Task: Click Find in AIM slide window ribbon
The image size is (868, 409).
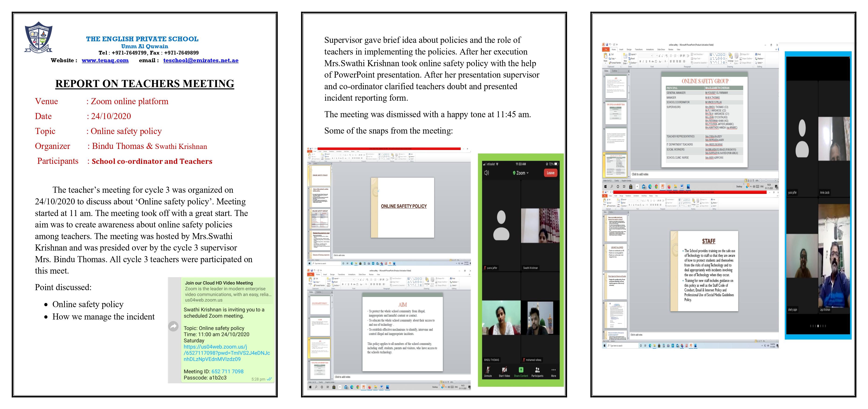Action: tap(453, 278)
